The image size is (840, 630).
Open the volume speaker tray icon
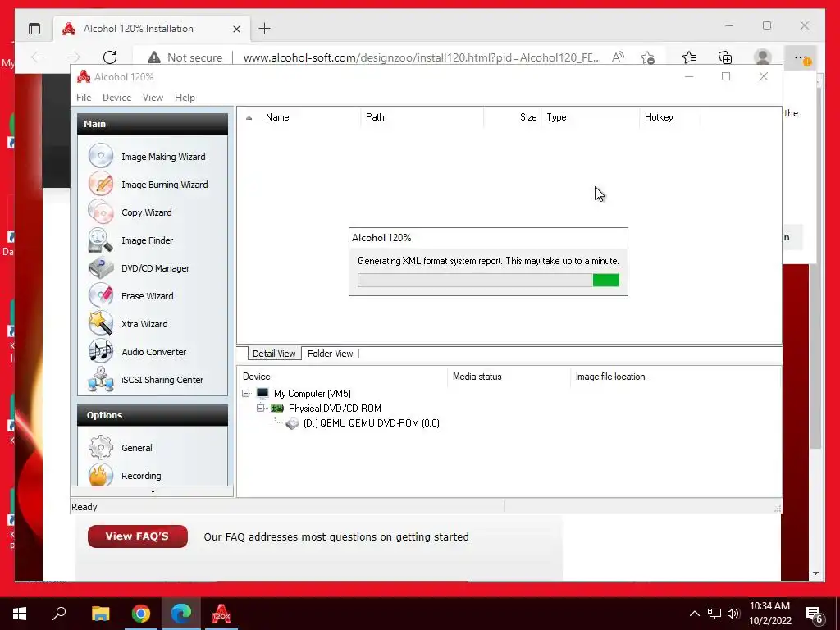point(733,614)
